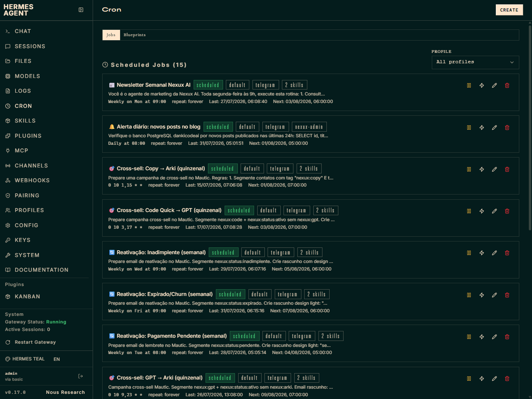Edit the Reativação Pagamento Pendente job
The width and height of the screenshot is (532, 399).
(495, 337)
